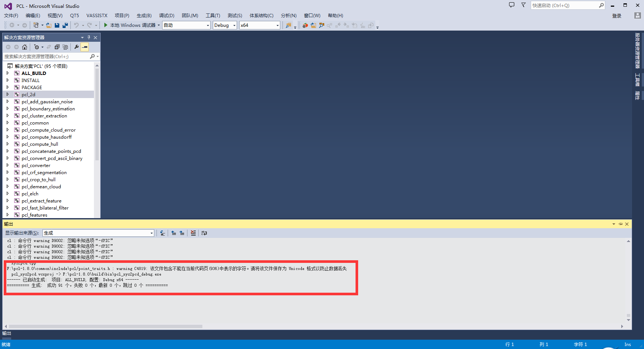This screenshot has height=349, width=644.
Task: Open the 自动 startup project dropdown
Action: point(186,25)
